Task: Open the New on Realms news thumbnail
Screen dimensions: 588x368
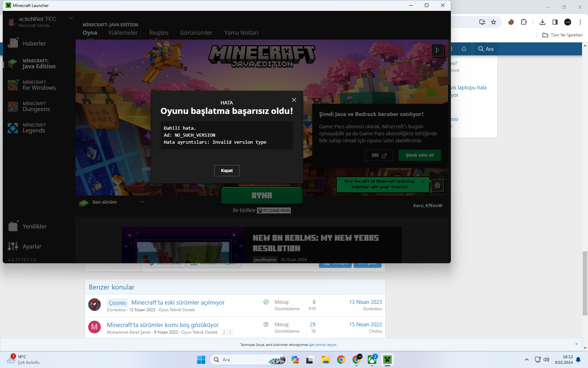Action: pos(183,245)
